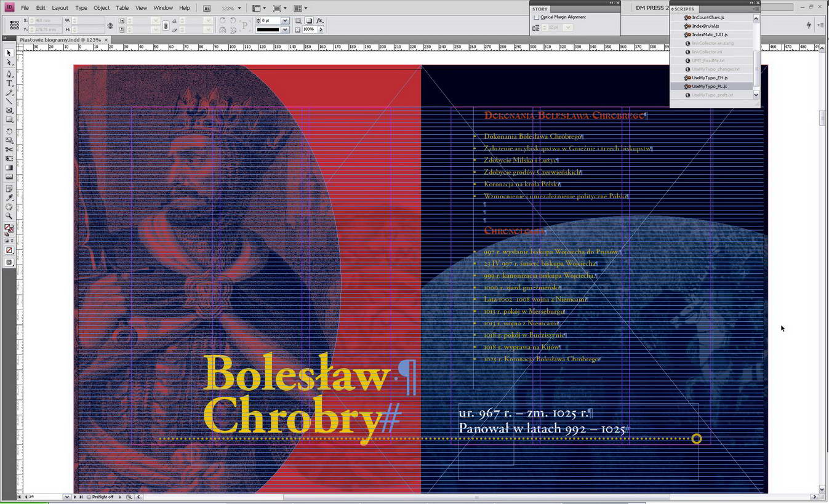Open the Object menu
Image resolution: width=829 pixels, height=504 pixels.
pos(102,8)
